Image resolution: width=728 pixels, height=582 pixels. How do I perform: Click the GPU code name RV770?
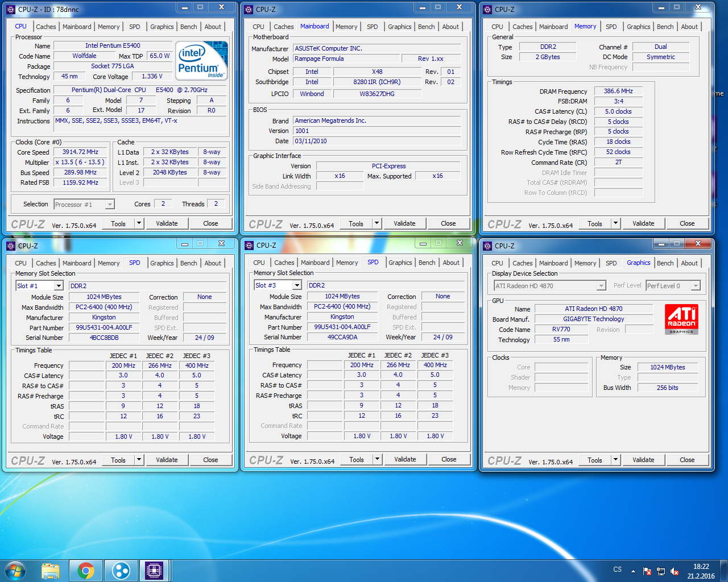(561, 329)
